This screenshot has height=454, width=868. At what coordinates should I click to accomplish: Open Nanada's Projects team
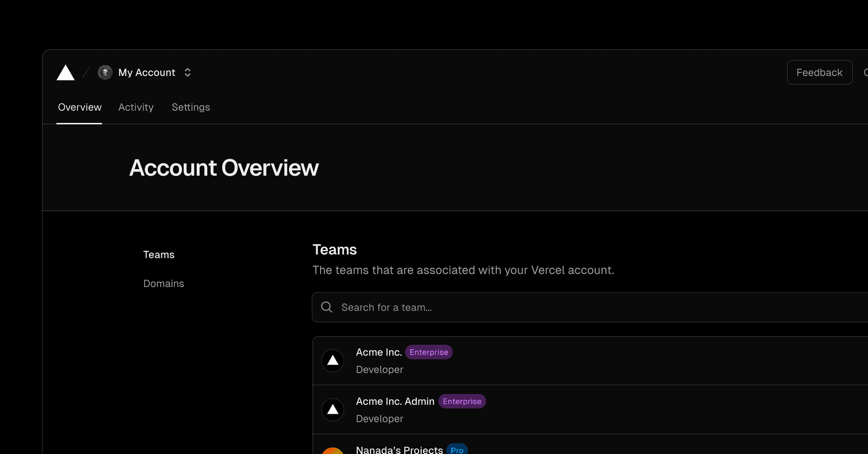click(x=399, y=449)
